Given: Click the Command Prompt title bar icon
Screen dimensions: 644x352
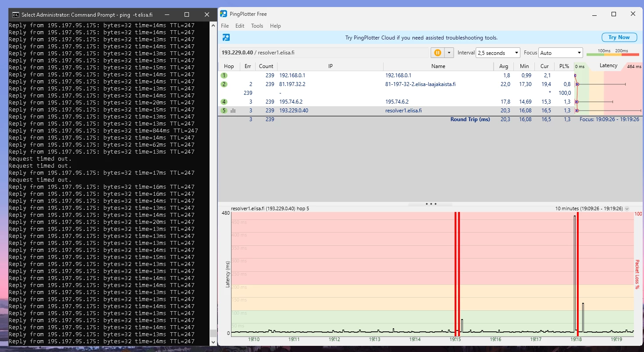Looking at the screenshot, I should [x=16, y=14].
